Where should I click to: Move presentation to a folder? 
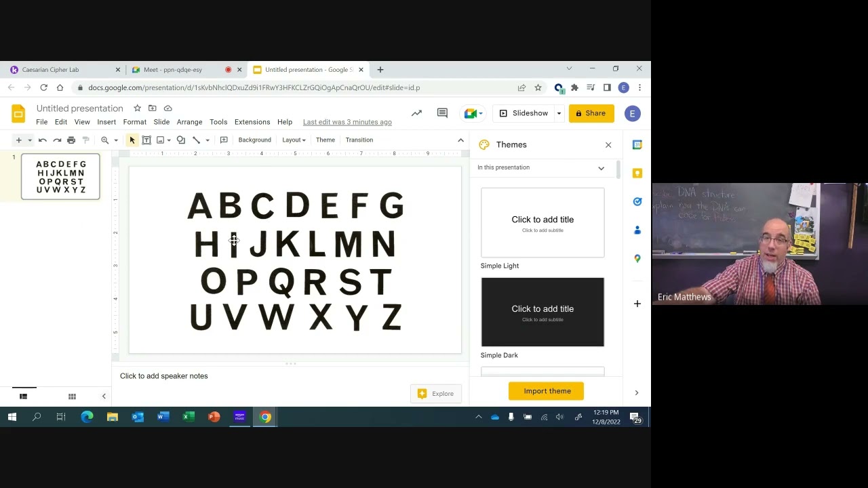click(x=153, y=108)
